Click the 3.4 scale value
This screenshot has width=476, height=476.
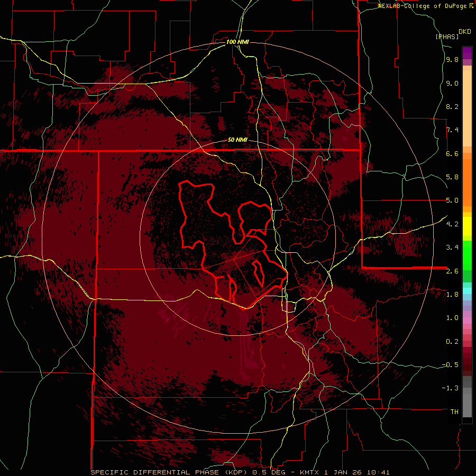[x=452, y=247]
